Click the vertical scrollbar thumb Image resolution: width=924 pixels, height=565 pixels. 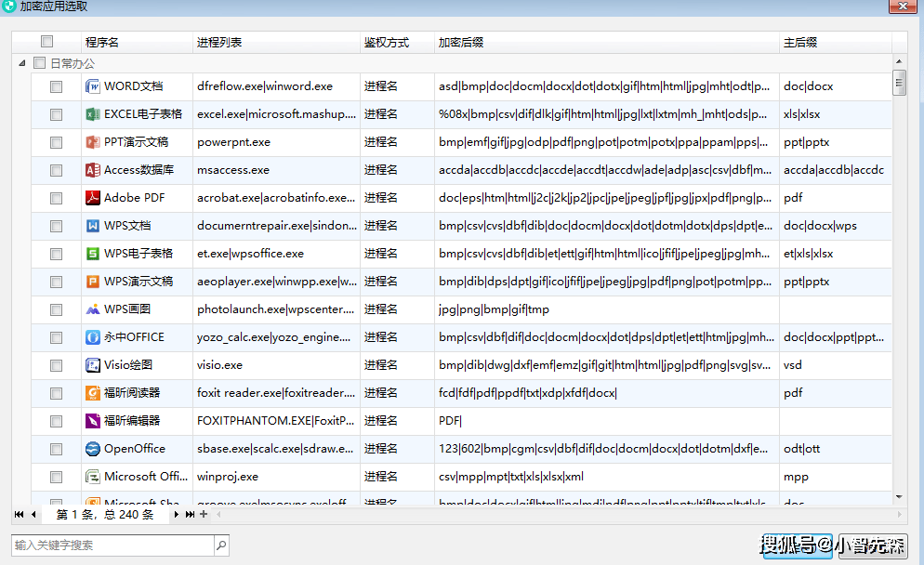pyautogui.click(x=899, y=82)
